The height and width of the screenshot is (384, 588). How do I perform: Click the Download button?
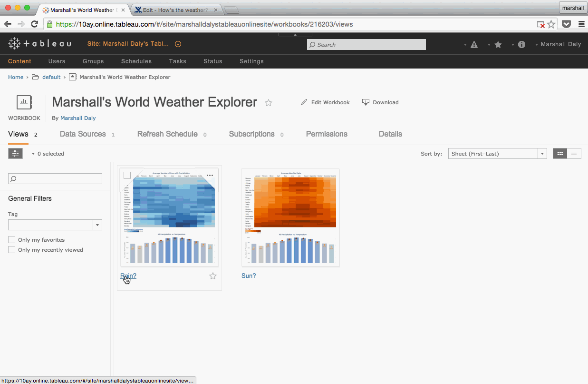coord(380,102)
